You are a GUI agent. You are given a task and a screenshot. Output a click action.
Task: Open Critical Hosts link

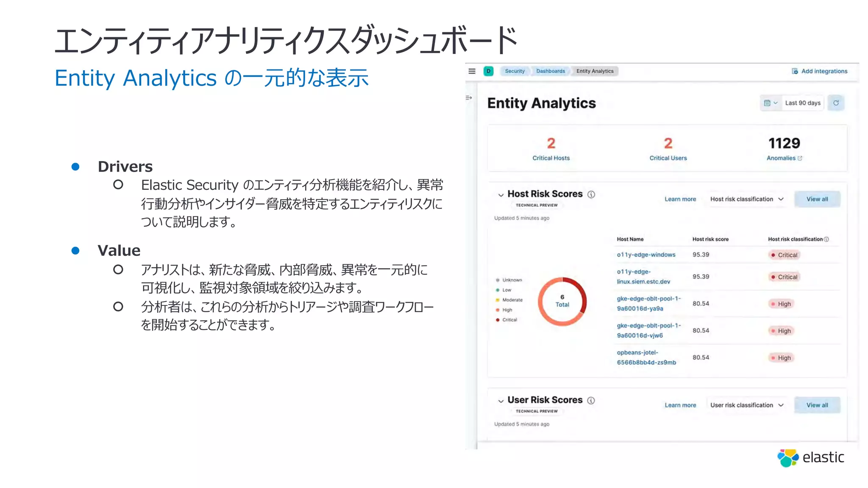point(551,158)
